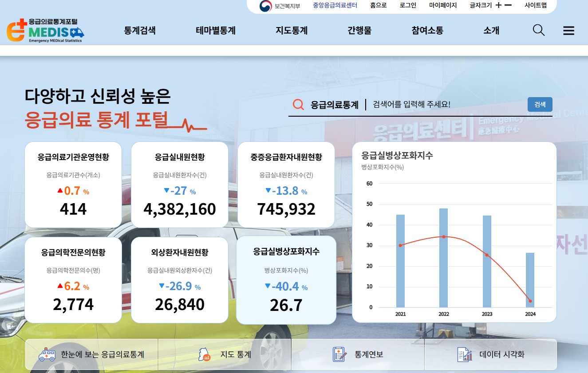Select the 응급실병상포화지수 card showing 26.7
Viewport: 588px width, 373px height.
coord(286,280)
